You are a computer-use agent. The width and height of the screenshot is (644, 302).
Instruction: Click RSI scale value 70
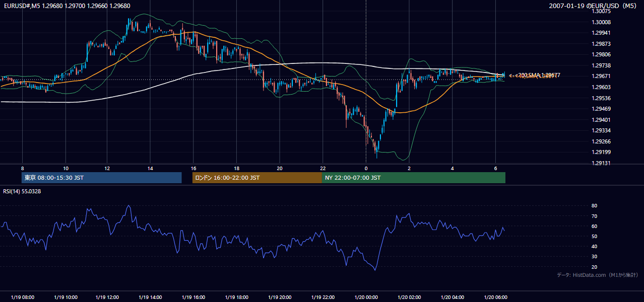coord(594,216)
